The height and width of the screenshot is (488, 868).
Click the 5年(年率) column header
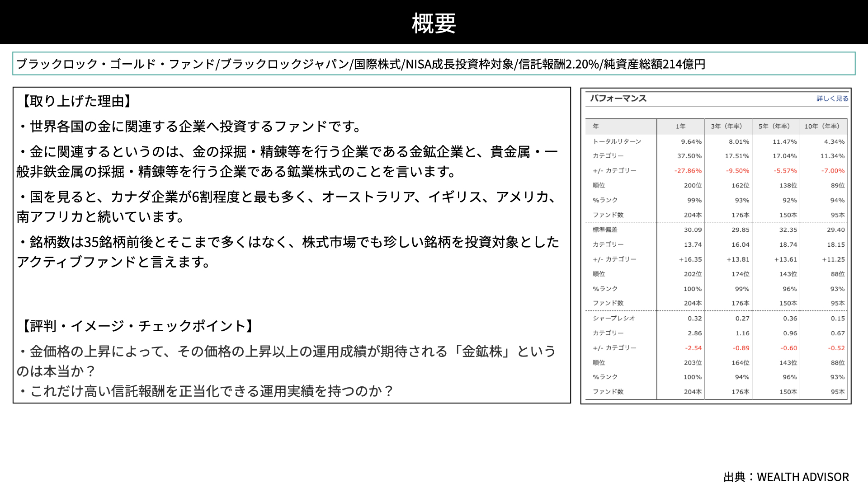[774, 127]
